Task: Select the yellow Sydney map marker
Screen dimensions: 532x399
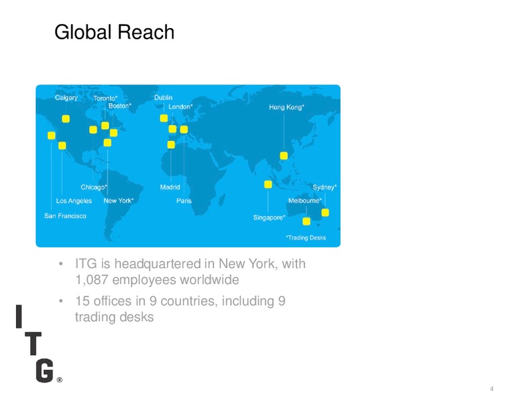Action: pos(325,212)
